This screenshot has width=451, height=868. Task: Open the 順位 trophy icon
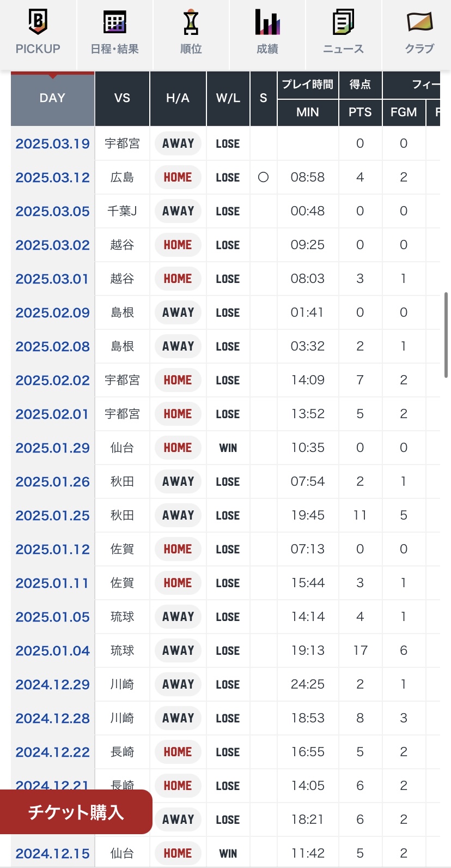(x=191, y=23)
